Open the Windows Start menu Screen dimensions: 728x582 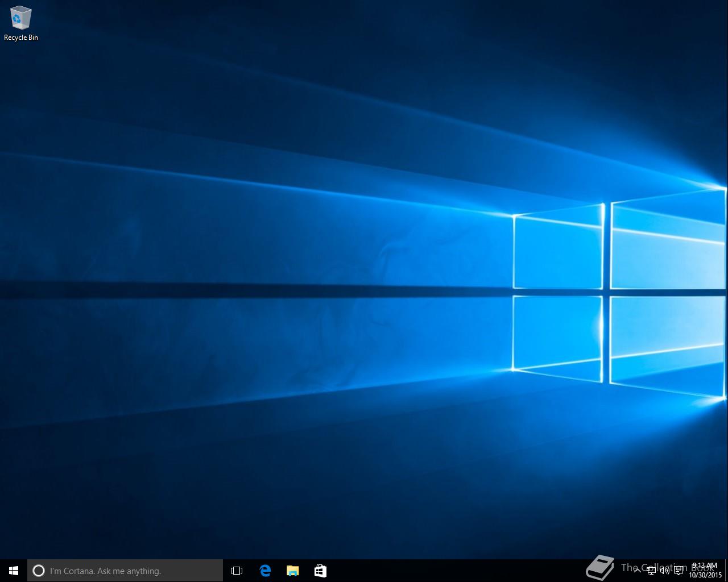[x=14, y=571]
